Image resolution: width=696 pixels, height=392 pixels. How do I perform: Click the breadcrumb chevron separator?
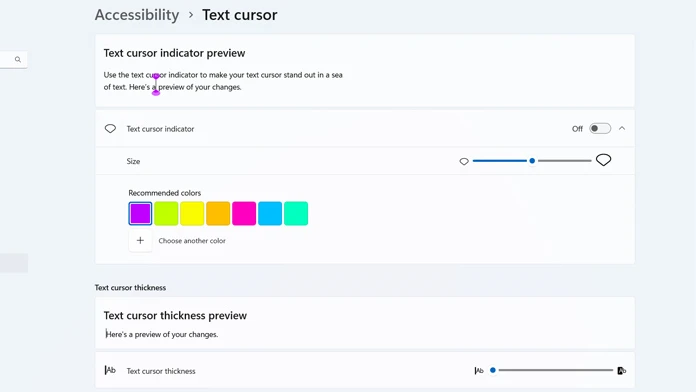[191, 15]
